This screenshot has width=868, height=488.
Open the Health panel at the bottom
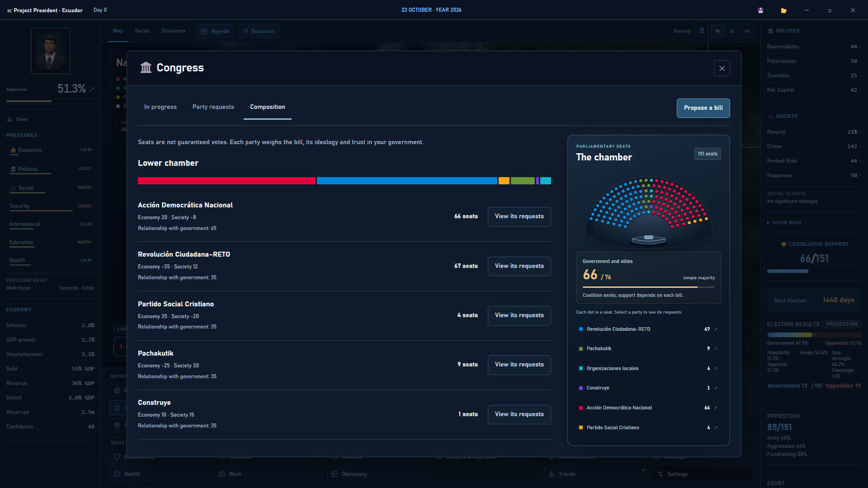point(160,474)
